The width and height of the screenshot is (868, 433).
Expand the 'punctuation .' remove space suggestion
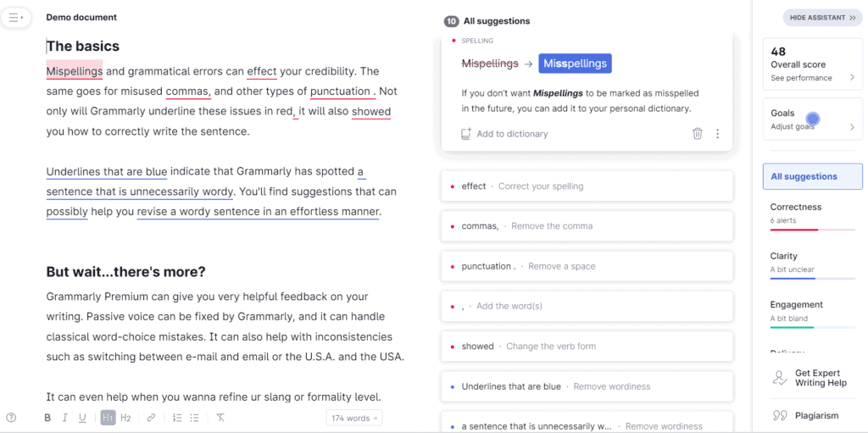587,266
